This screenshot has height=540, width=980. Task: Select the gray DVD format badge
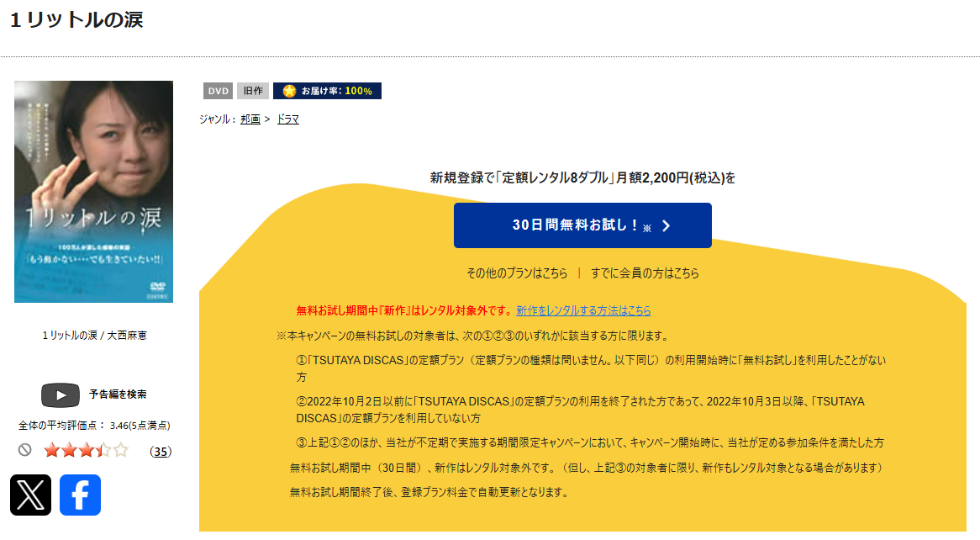coord(217,90)
